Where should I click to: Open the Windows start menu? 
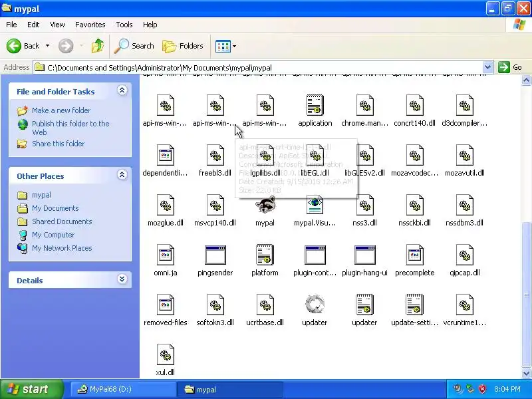31,389
